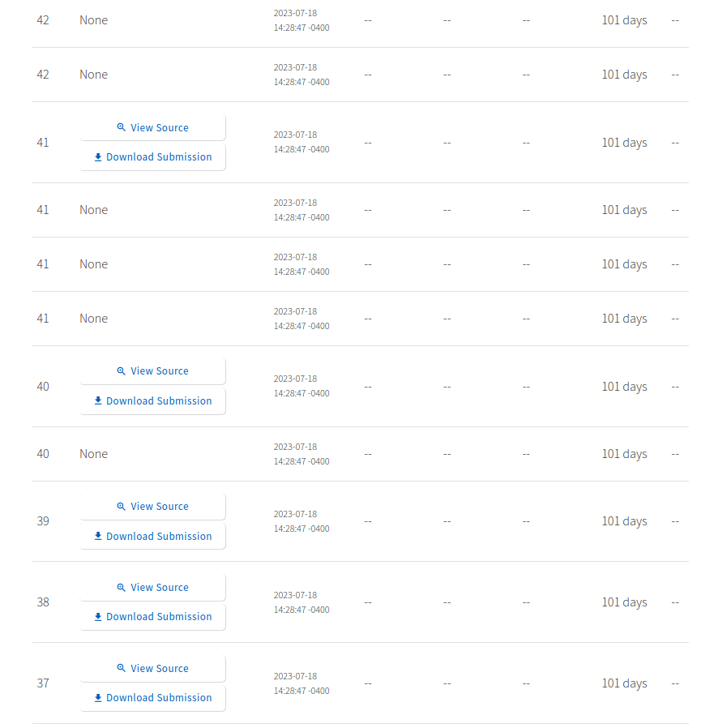Click the magnifier icon on submission 40
The height and width of the screenshot is (728, 727).
121,370
